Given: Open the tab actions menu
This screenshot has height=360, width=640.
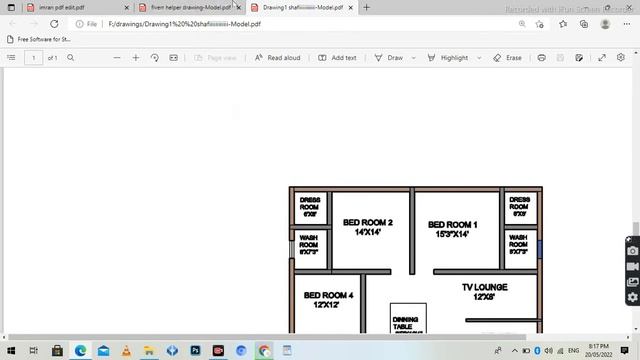Looking at the screenshot, I should tap(11, 7).
